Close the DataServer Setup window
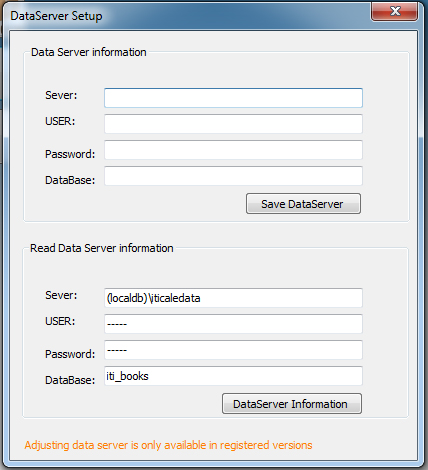This screenshot has width=428, height=470. pos(395,11)
